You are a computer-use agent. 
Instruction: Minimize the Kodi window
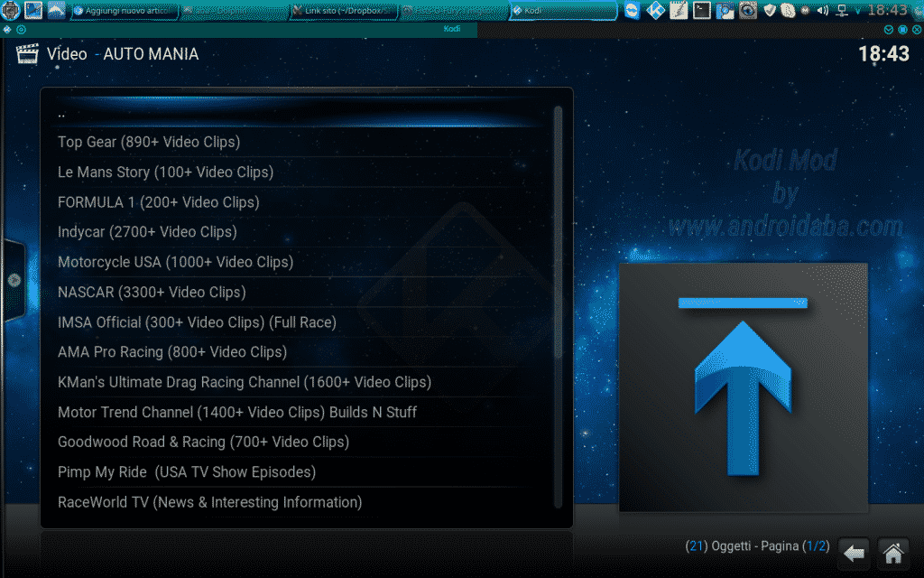[x=889, y=30]
